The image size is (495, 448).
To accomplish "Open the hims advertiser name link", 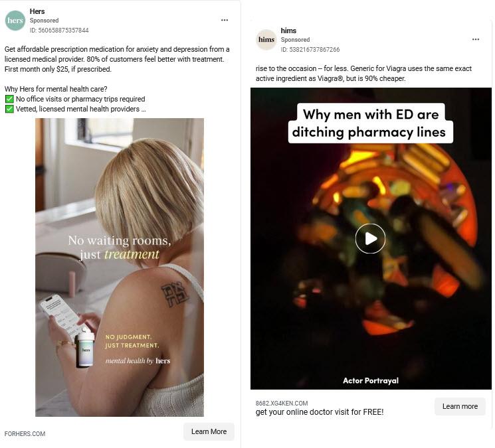I will click(x=288, y=31).
